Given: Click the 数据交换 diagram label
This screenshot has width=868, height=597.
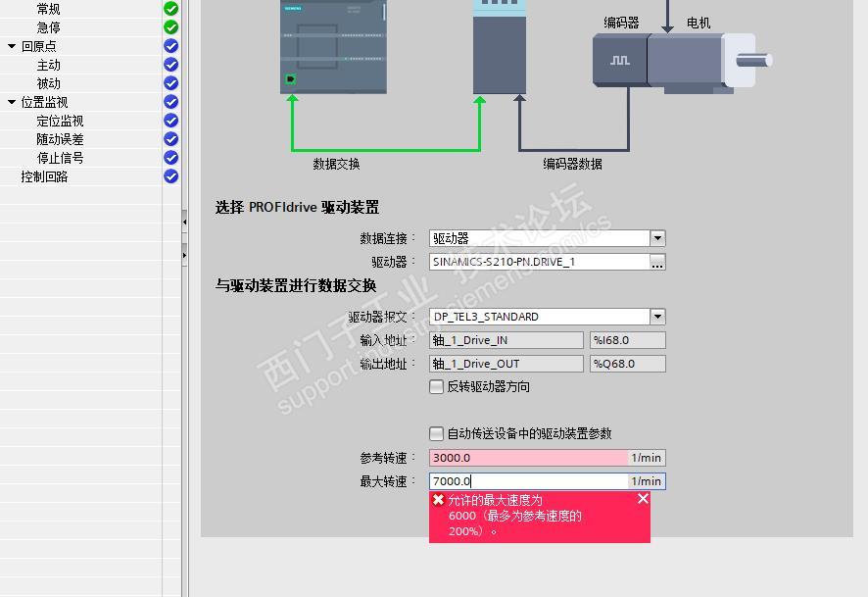Looking at the screenshot, I should 337,164.
